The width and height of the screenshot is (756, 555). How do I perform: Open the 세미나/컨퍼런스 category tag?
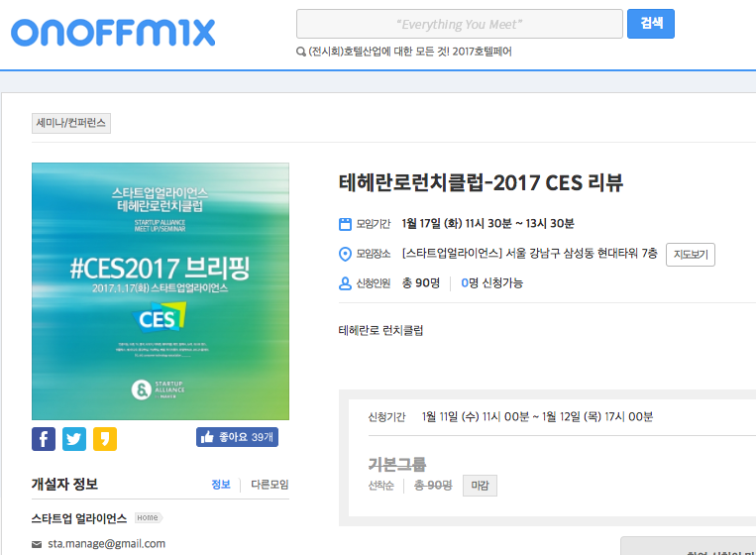click(x=71, y=124)
